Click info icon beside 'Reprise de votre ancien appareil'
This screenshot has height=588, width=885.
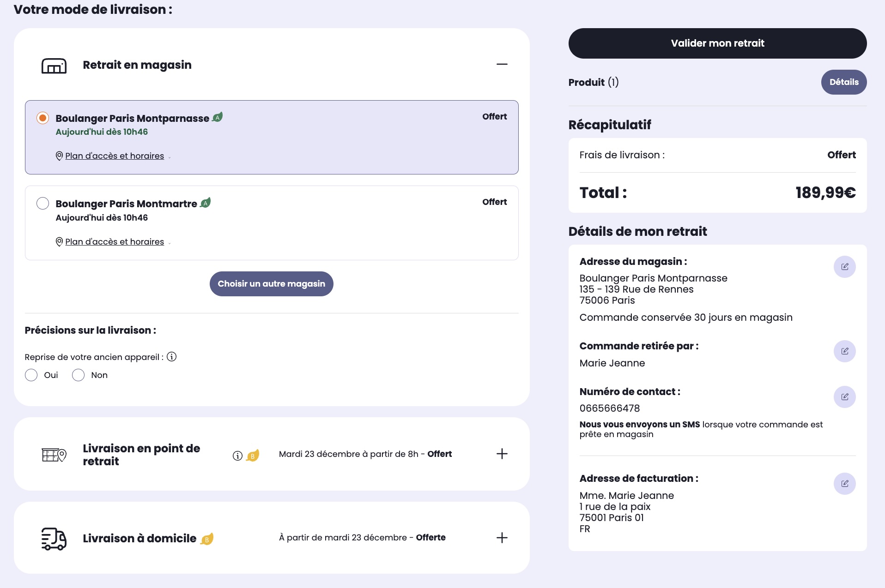pyautogui.click(x=172, y=357)
